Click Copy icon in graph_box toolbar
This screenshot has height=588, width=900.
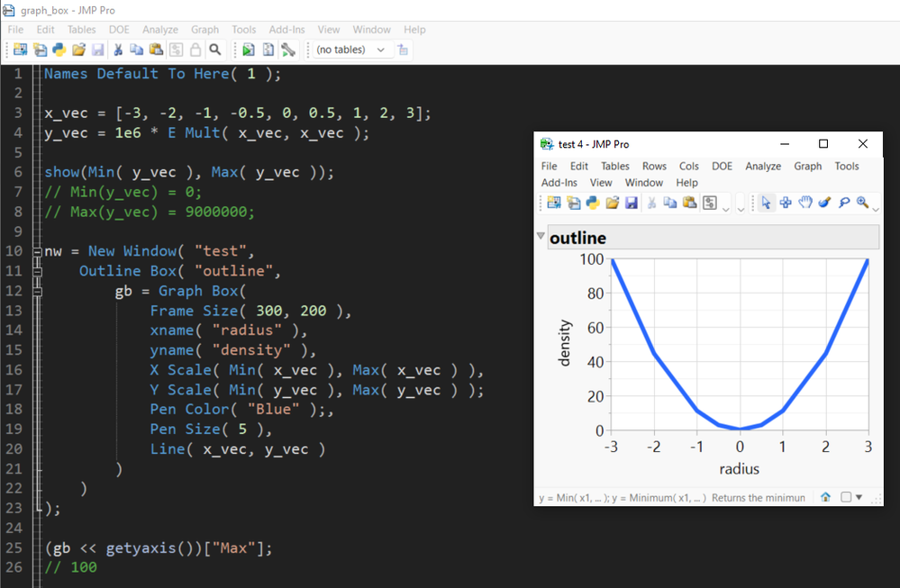[137, 50]
